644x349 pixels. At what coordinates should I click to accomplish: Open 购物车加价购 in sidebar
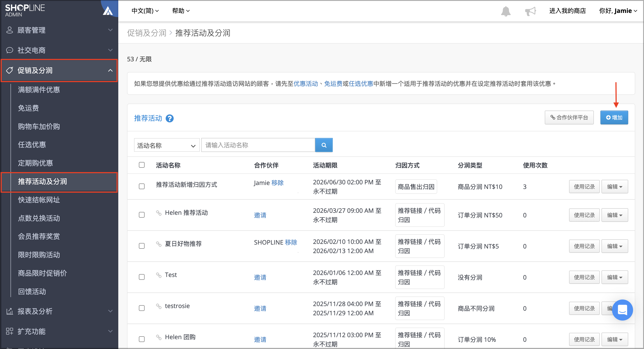pyautogui.click(x=39, y=126)
